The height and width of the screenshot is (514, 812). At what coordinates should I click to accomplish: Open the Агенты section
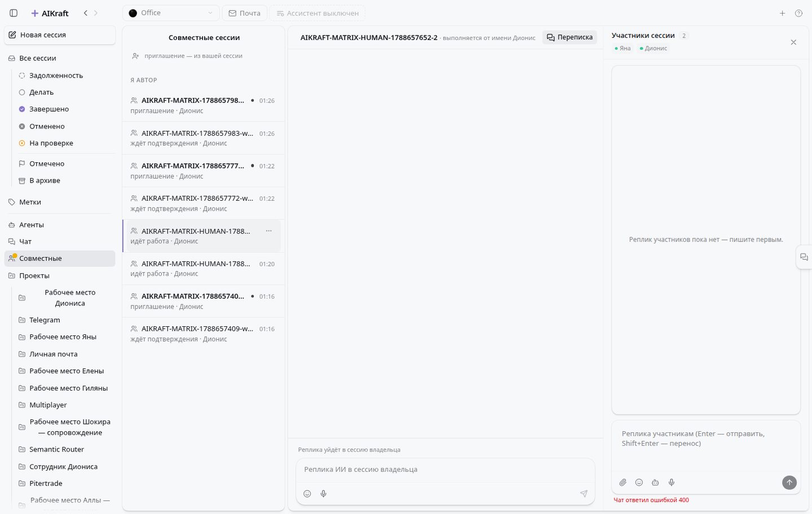(x=60, y=224)
